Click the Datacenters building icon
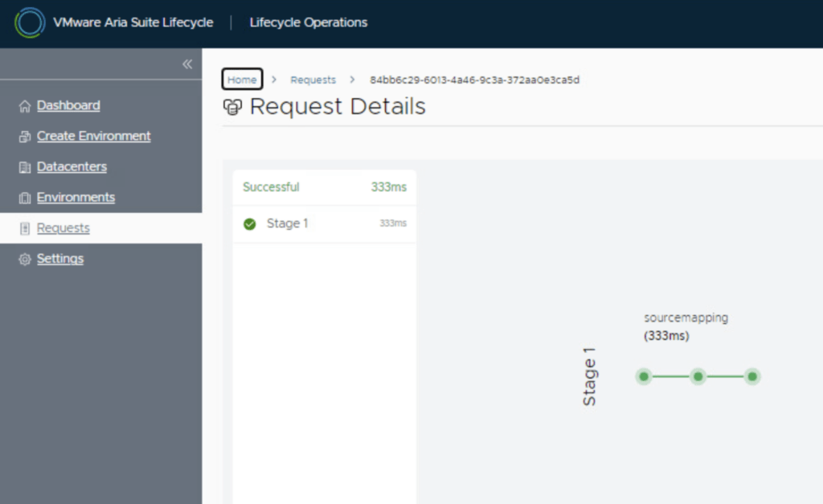This screenshot has width=823, height=504. (x=24, y=167)
